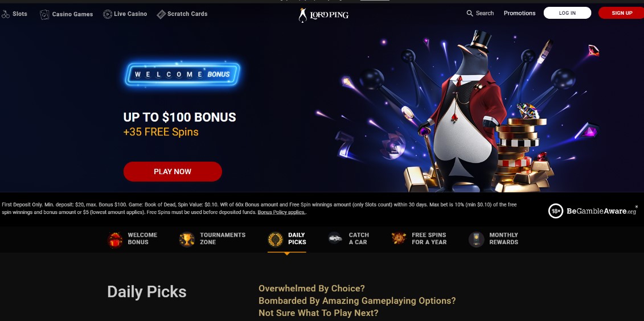644x321 pixels.
Task: Click the search magnifier icon
Action: pyautogui.click(x=470, y=13)
